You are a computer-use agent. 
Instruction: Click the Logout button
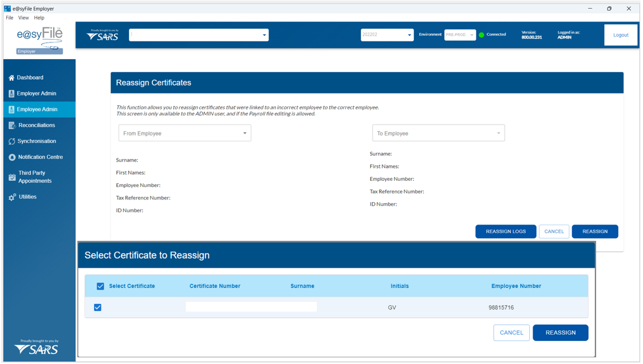pos(621,35)
